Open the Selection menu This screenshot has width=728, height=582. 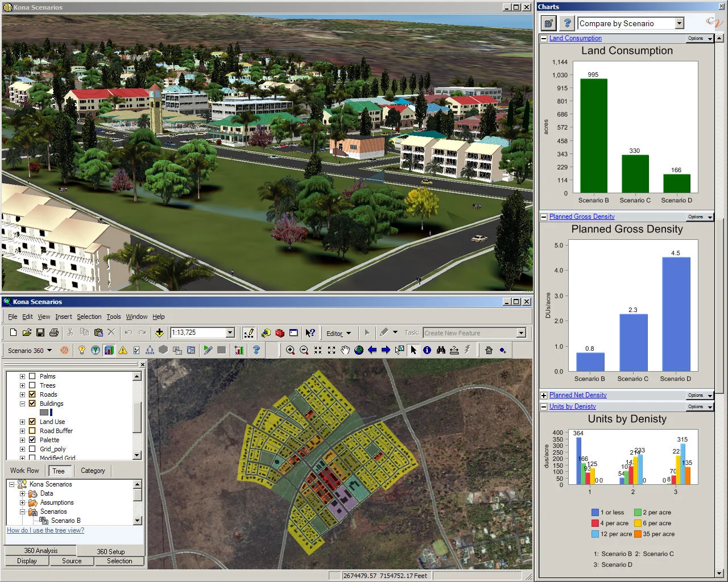[89, 317]
